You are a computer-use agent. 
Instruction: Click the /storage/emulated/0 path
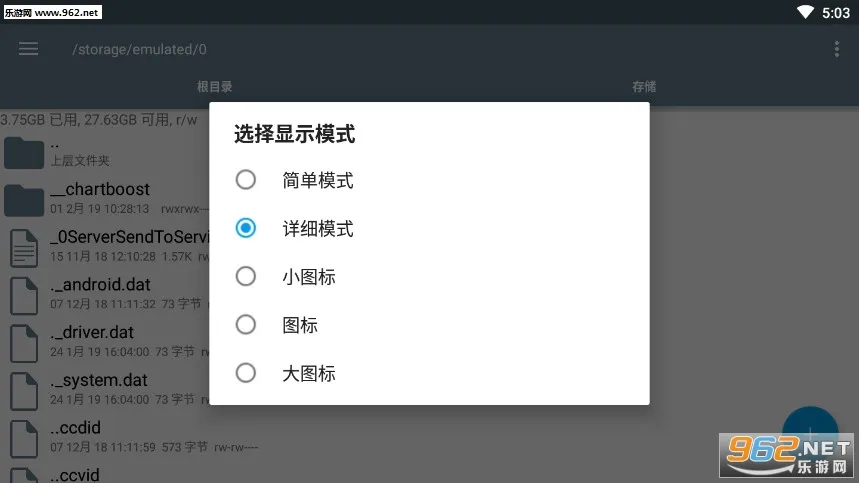(x=139, y=49)
